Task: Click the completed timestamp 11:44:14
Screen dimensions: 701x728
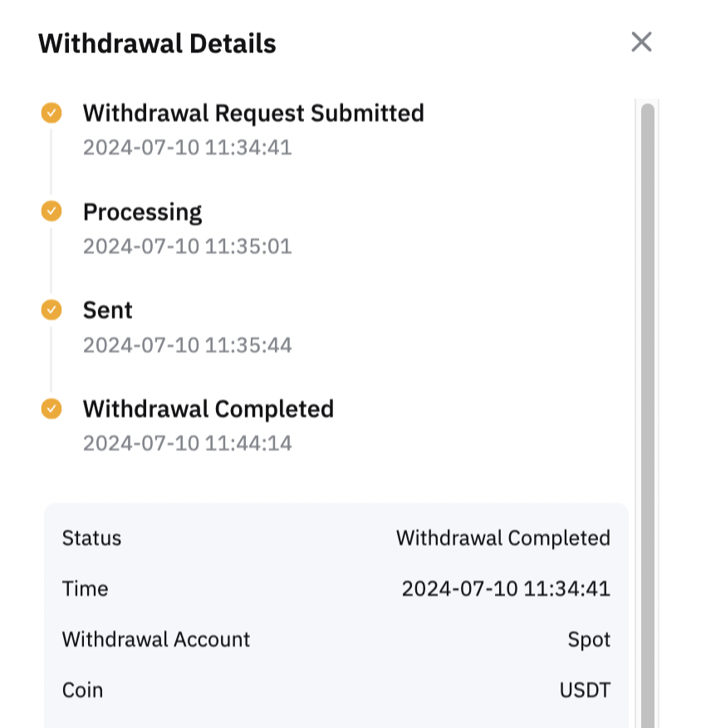Action: click(188, 443)
